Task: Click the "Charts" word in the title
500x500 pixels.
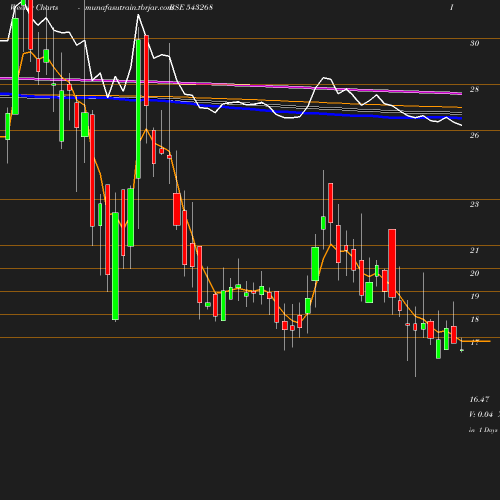Action: pyautogui.click(x=47, y=7)
